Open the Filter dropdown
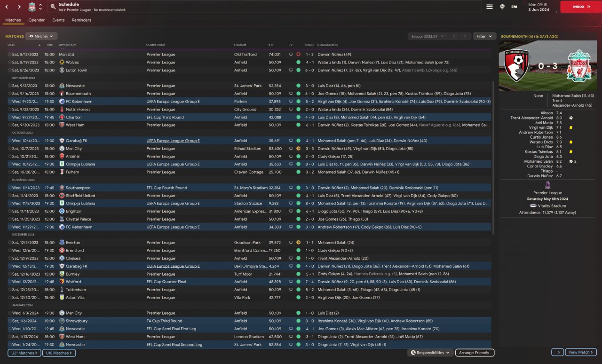602x364 pixels. pyautogui.click(x=484, y=36)
